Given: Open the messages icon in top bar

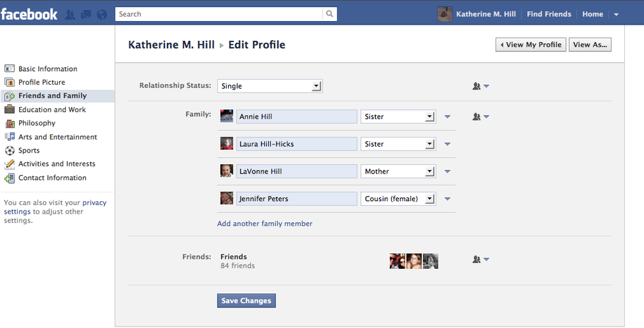Looking at the screenshot, I should point(86,14).
